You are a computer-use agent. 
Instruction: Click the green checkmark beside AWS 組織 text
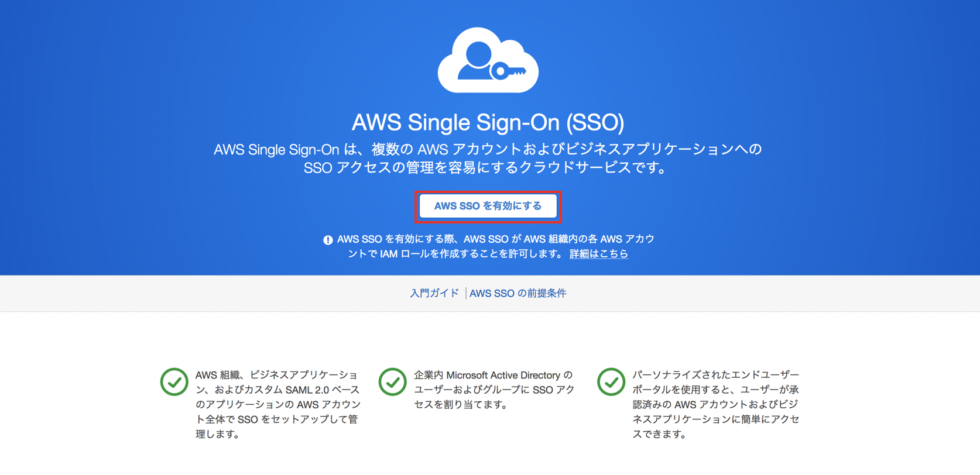pos(174,382)
